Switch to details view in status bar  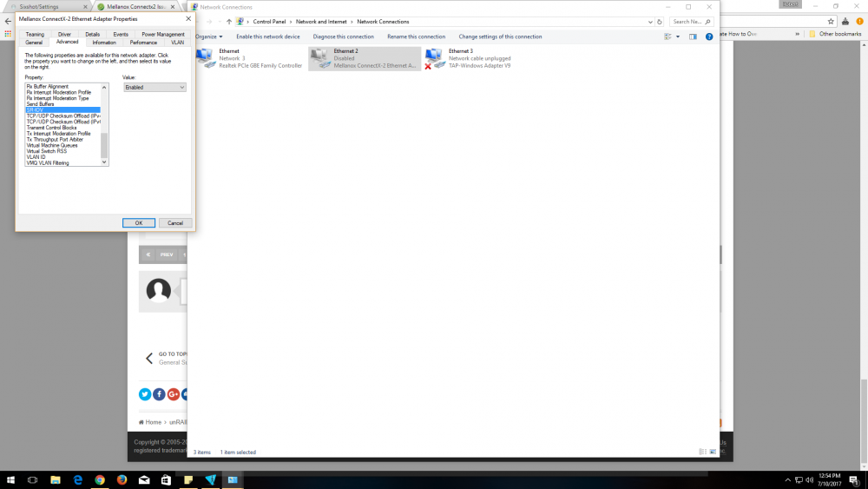pos(702,452)
